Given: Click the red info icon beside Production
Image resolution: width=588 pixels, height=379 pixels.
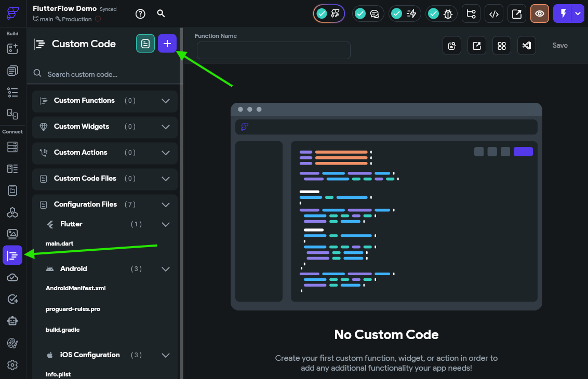Looking at the screenshot, I should click(x=98, y=19).
